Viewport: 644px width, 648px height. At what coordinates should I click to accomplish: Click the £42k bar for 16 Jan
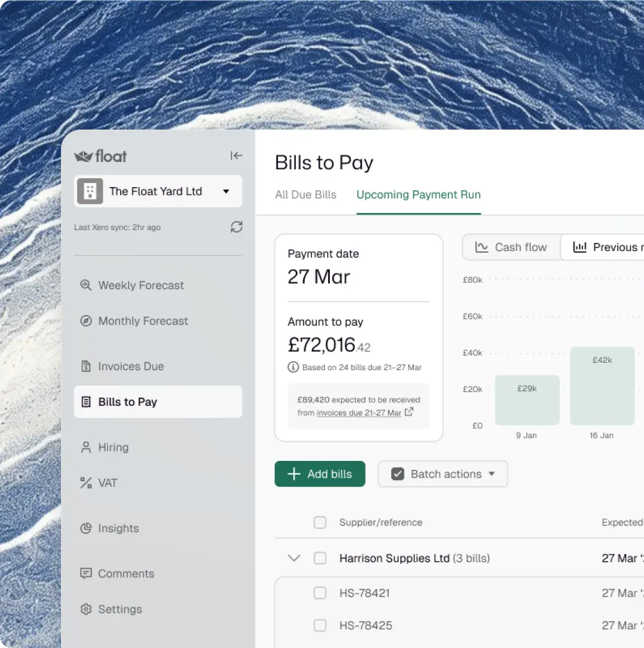(602, 386)
